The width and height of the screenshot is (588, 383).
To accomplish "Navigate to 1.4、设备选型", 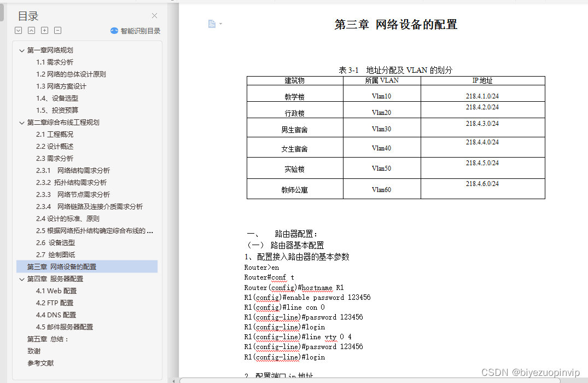I will pos(57,98).
